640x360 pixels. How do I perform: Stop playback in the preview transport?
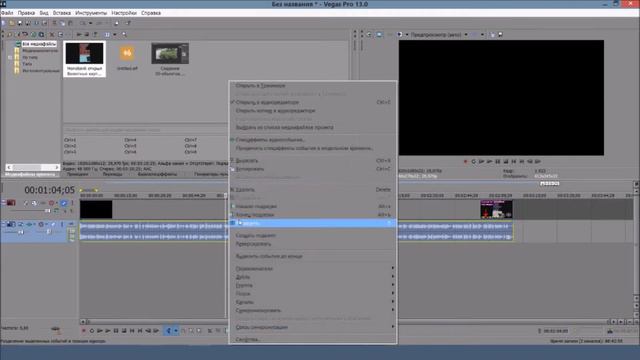coord(506,162)
